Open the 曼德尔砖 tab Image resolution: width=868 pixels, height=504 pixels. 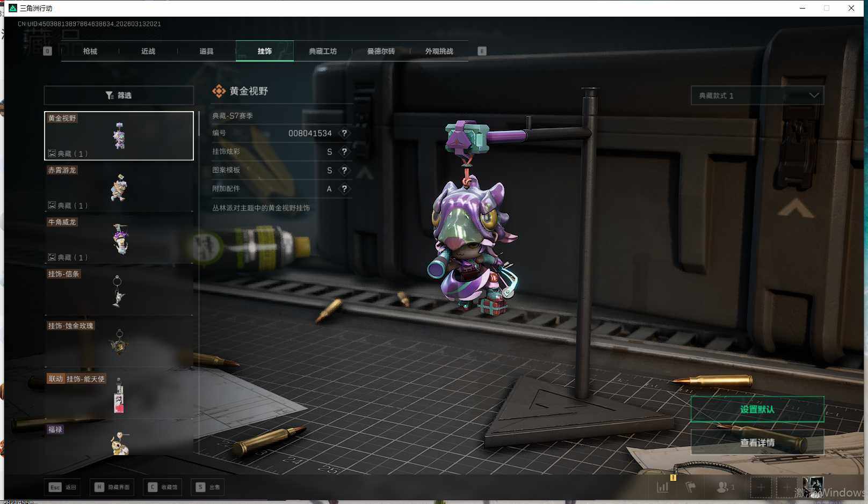tap(381, 51)
